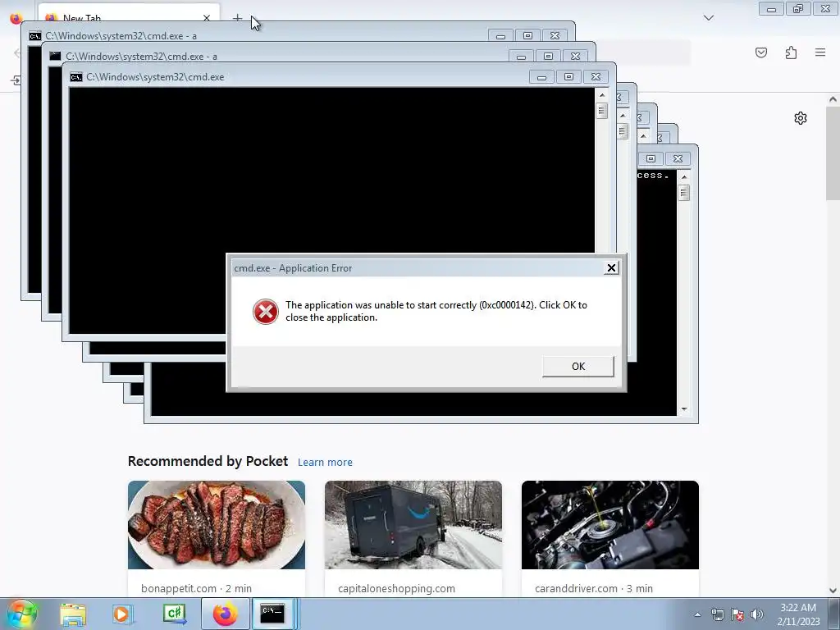Click the red error icon in dialog
This screenshot has width=840, height=630.
[x=266, y=311]
